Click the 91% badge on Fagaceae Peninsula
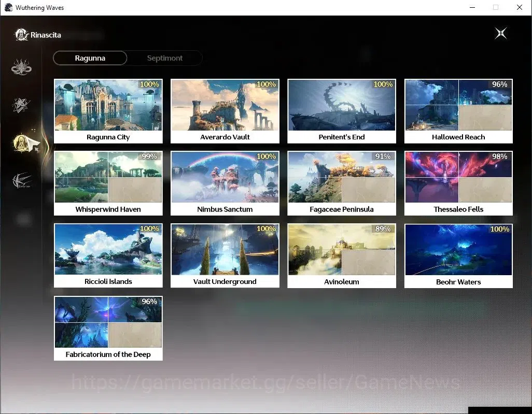Viewport: 532px width, 414px height. (383, 156)
